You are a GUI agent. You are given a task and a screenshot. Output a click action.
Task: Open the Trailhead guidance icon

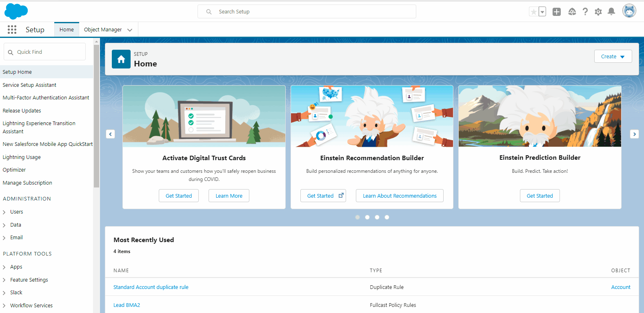pyautogui.click(x=572, y=12)
